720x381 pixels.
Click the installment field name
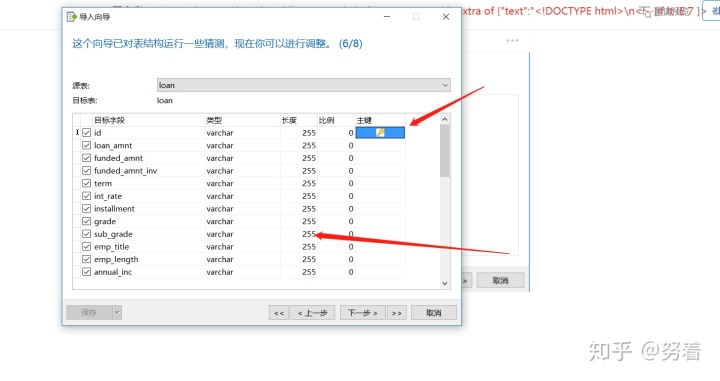[x=114, y=208]
